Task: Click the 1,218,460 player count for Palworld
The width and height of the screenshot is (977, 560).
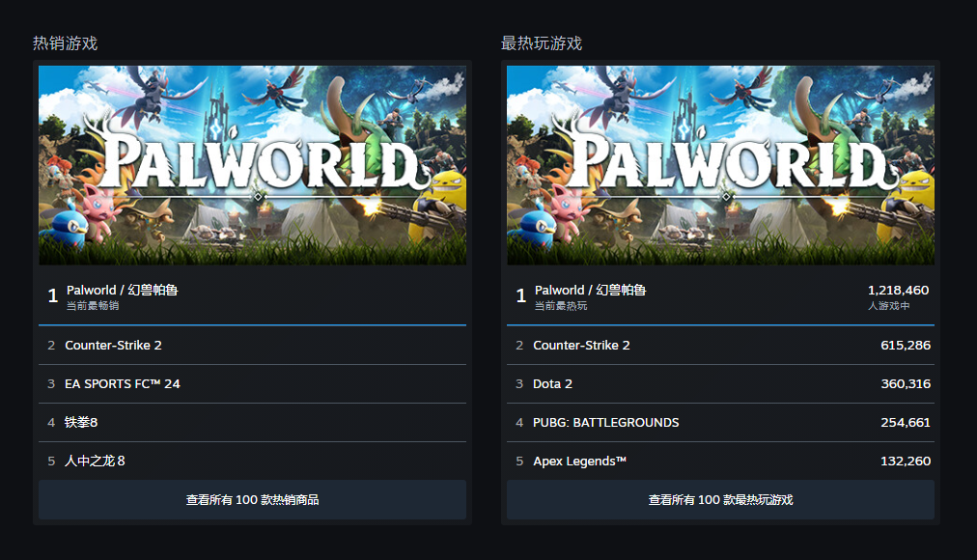Action: coord(898,291)
